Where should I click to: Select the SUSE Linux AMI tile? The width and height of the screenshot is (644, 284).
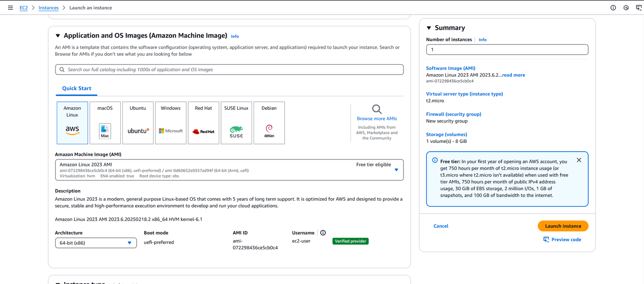pos(236,123)
